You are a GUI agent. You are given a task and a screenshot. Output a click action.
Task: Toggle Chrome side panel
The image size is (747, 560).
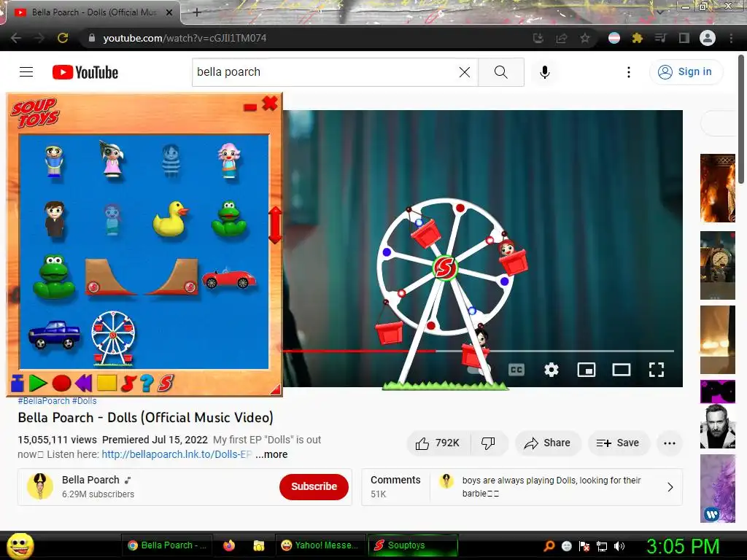click(x=684, y=38)
